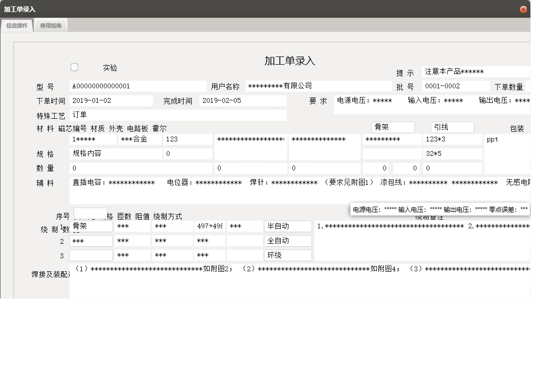Toggle the 实验 checkbox

click(74, 67)
